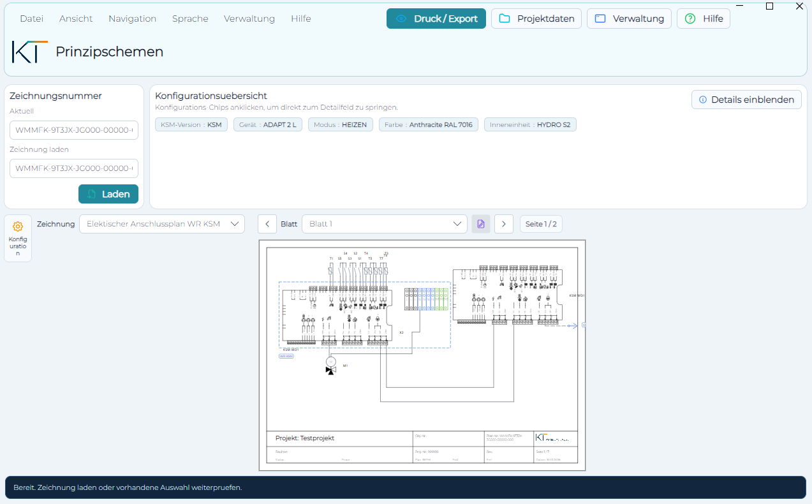Click the Hilfe button with question mark
This screenshot has height=504, width=812.
coord(704,19)
